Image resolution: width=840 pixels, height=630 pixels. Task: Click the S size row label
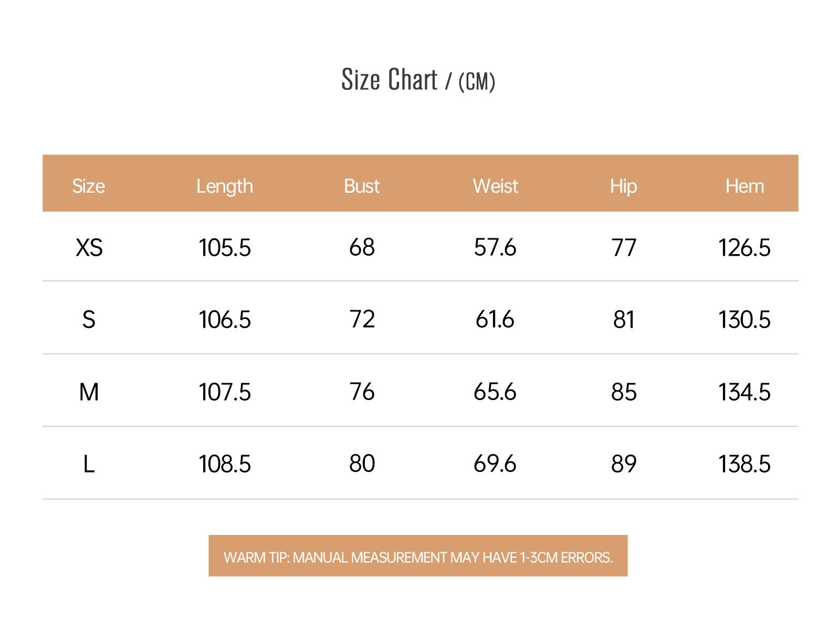(89, 319)
